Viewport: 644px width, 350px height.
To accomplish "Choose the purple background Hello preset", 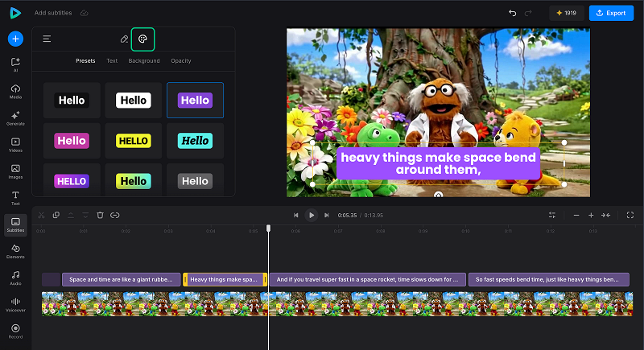I will (195, 100).
